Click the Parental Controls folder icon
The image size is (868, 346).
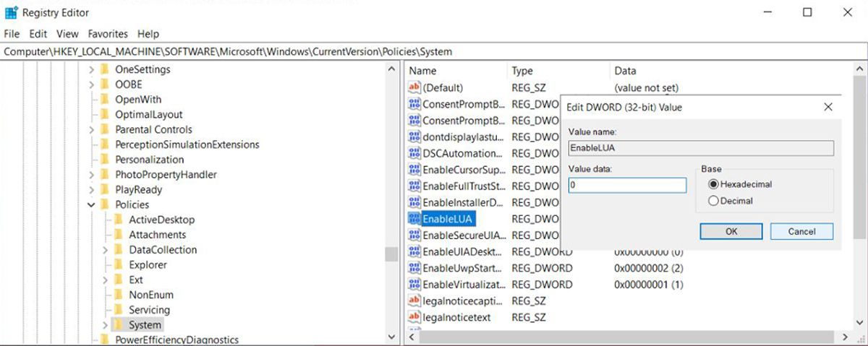(104, 129)
